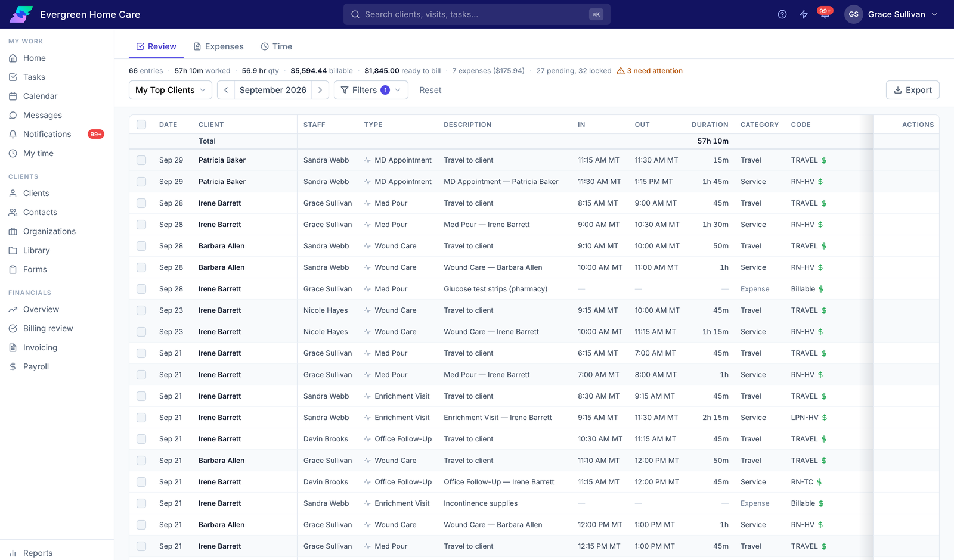Open the My Top Clients dropdown

click(171, 90)
